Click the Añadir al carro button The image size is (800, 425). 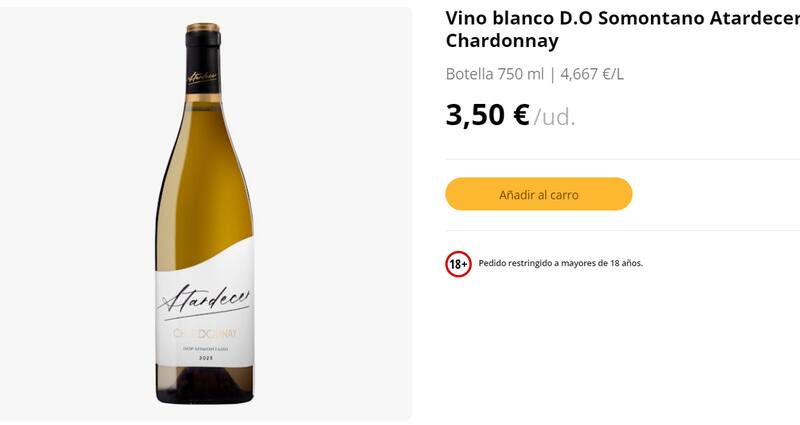pos(538,194)
